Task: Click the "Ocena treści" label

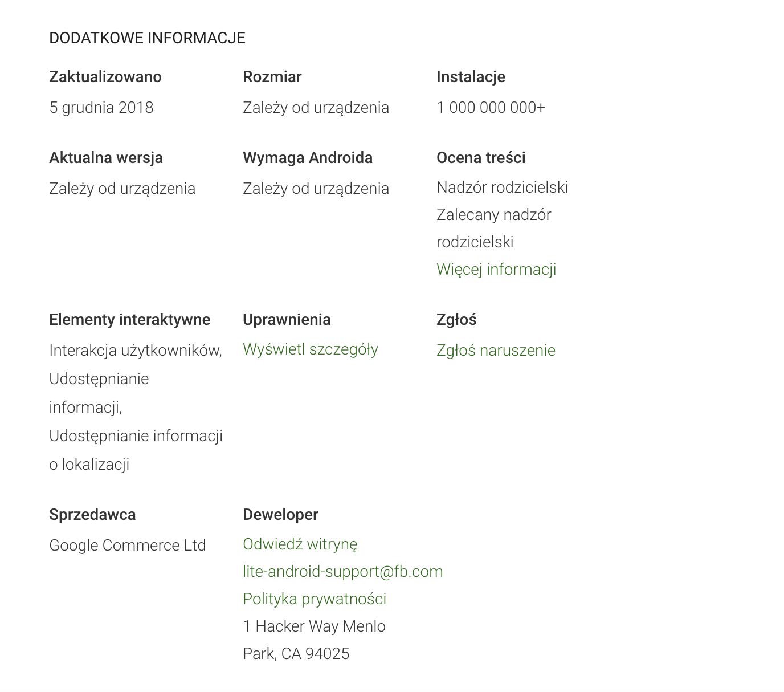Action: pos(480,158)
